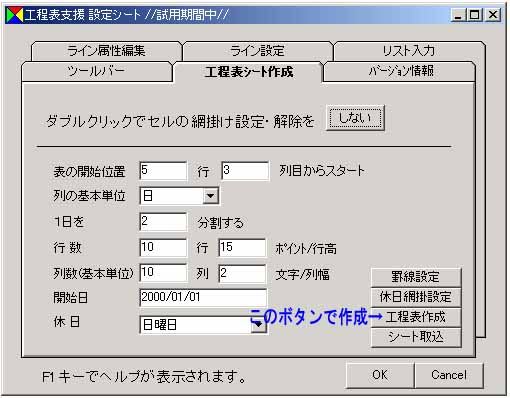
Task: Click the 工程表作成 button
Action: click(x=416, y=317)
